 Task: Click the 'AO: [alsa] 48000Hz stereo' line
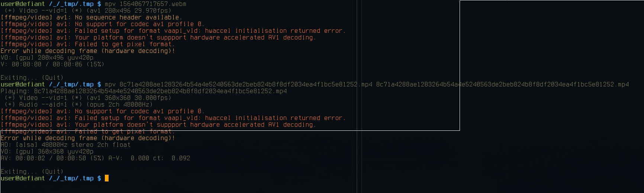pyautogui.click(x=66, y=145)
